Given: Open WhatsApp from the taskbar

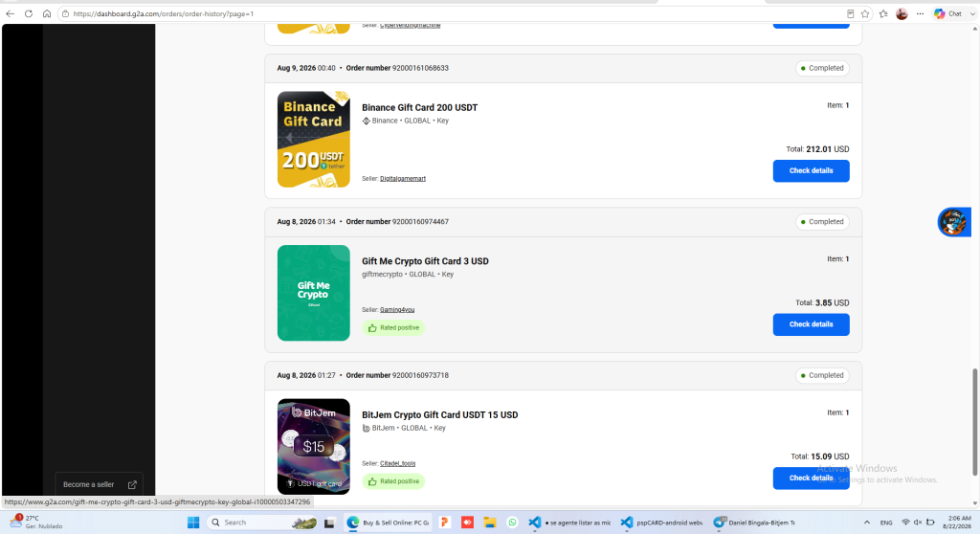Looking at the screenshot, I should click(512, 523).
